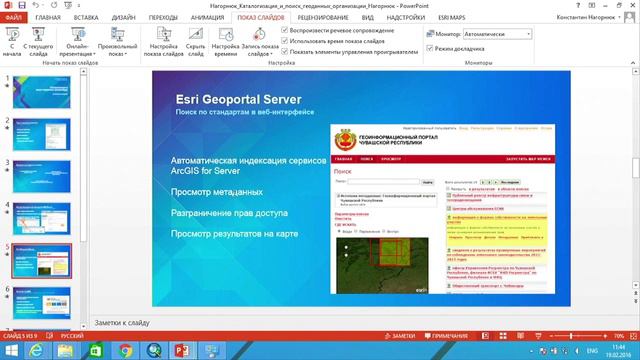Screen dimensions: 640x360
Task: Open Online presentation option
Action: [x=78, y=42]
